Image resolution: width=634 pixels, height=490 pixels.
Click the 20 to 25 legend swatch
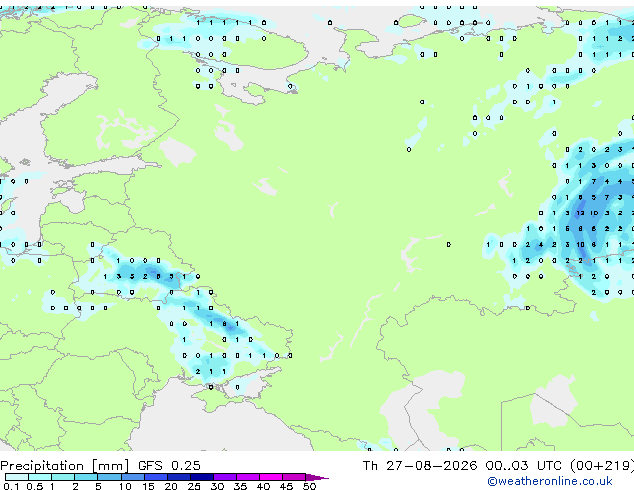[179, 477]
